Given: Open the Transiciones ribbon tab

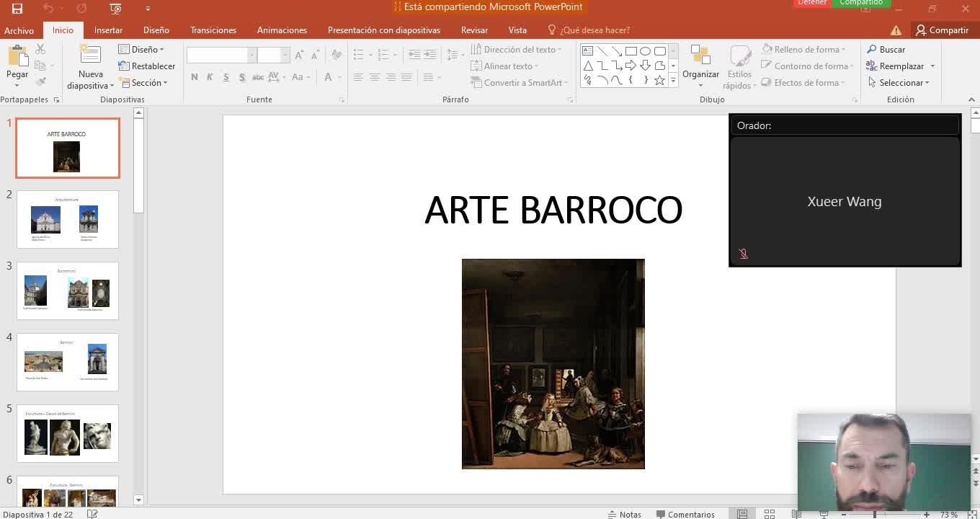Looking at the screenshot, I should [x=213, y=30].
